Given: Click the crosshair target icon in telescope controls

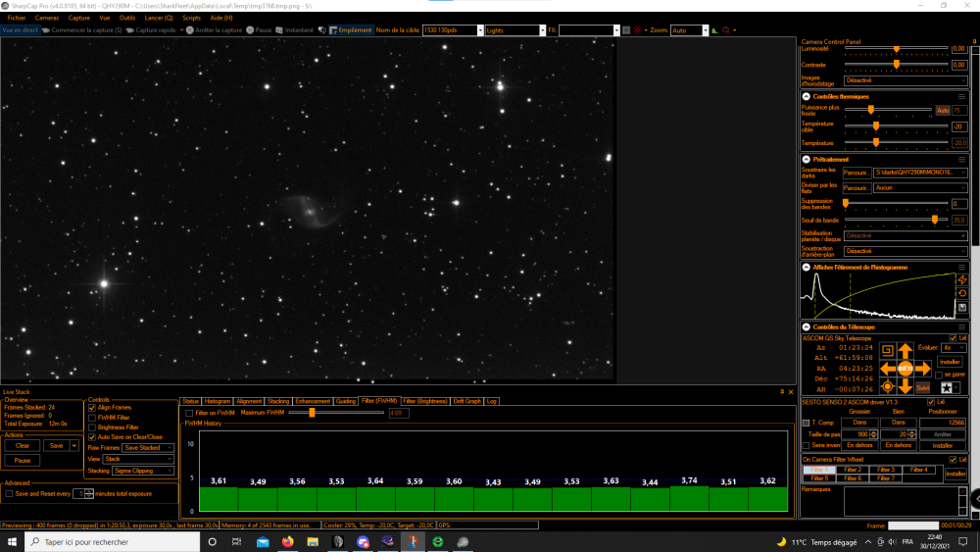Looking at the screenshot, I should (887, 387).
